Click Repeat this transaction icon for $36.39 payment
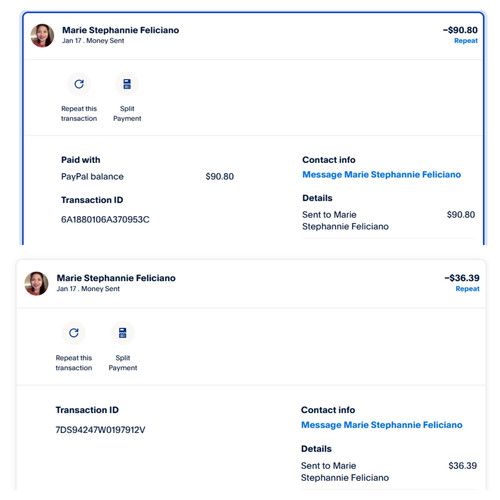The height and width of the screenshot is (500, 500). pyautogui.click(x=74, y=333)
